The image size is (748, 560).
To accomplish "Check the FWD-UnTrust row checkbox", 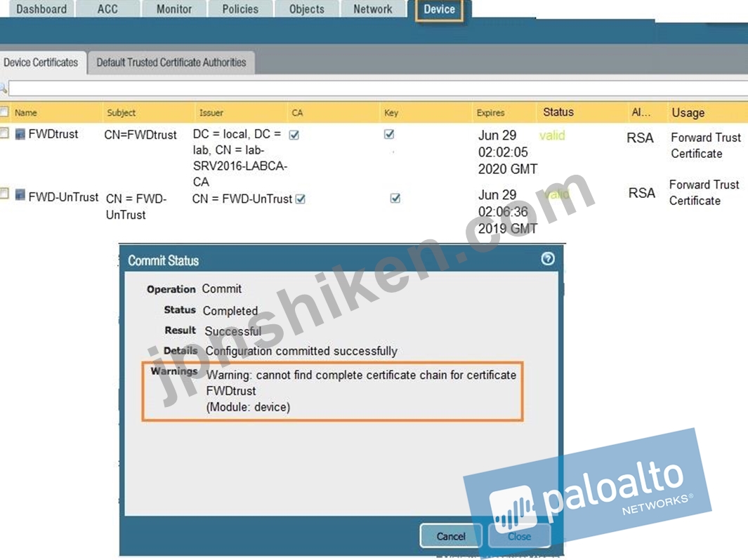I will click(4, 193).
